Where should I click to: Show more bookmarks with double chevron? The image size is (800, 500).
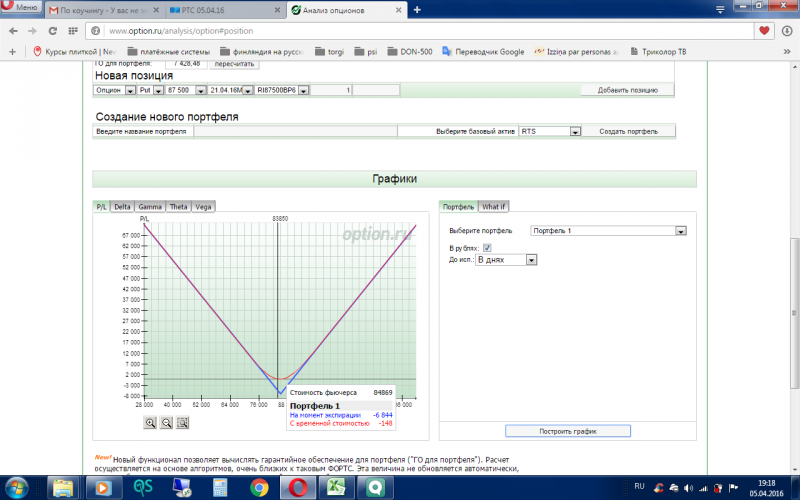(787, 52)
